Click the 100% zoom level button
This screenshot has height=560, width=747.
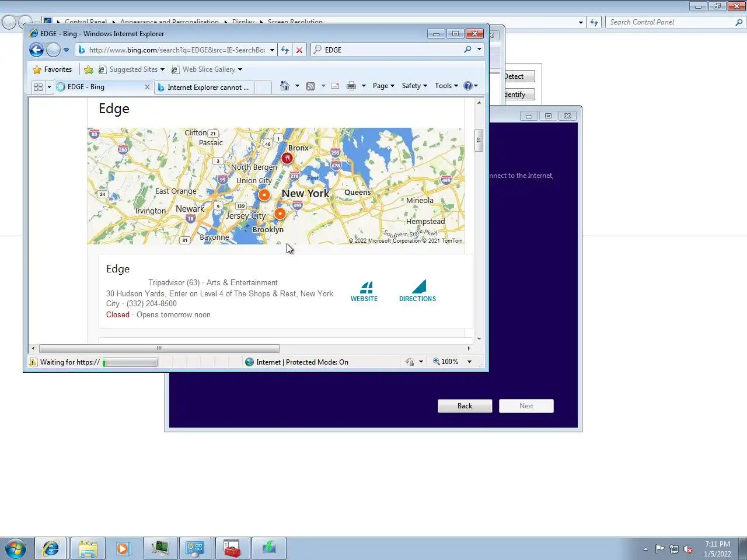click(445, 362)
